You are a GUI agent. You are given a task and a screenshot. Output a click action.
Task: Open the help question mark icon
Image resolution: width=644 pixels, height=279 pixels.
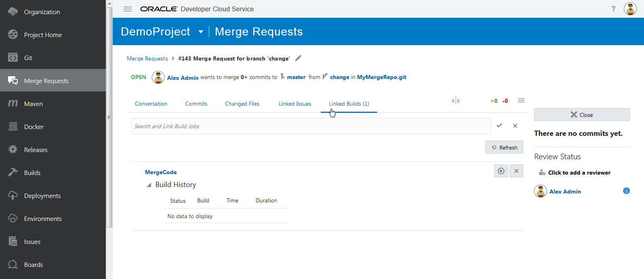(x=613, y=9)
